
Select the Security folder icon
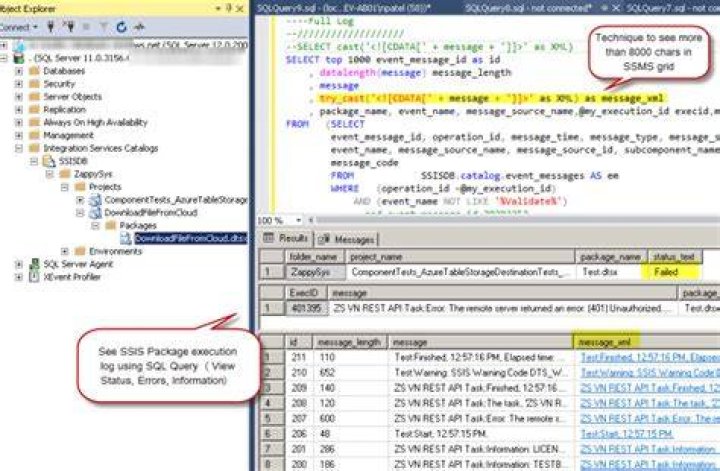pyautogui.click(x=34, y=84)
